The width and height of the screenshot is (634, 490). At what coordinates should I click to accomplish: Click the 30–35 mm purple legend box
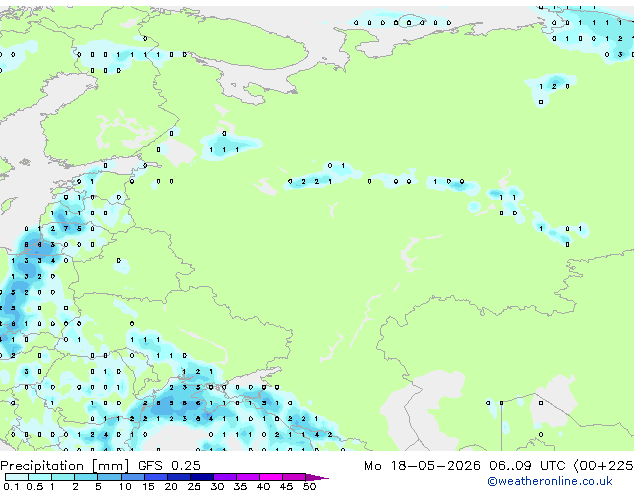pyautogui.click(x=225, y=477)
